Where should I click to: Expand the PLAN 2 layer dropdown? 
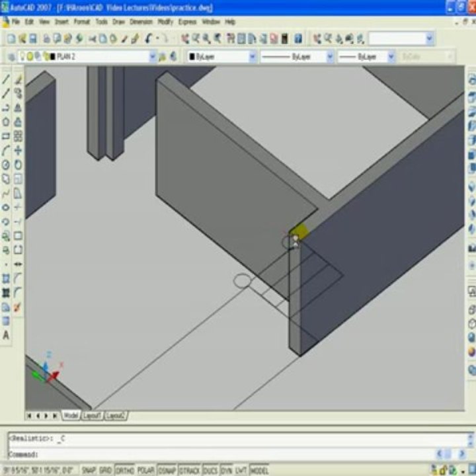[153, 56]
